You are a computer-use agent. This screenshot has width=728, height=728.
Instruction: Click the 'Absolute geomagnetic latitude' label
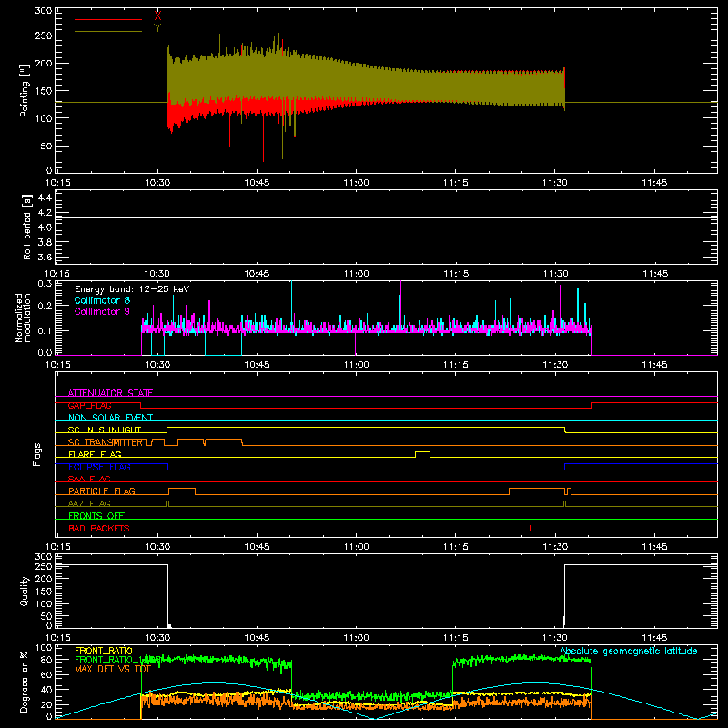pyautogui.click(x=629, y=651)
